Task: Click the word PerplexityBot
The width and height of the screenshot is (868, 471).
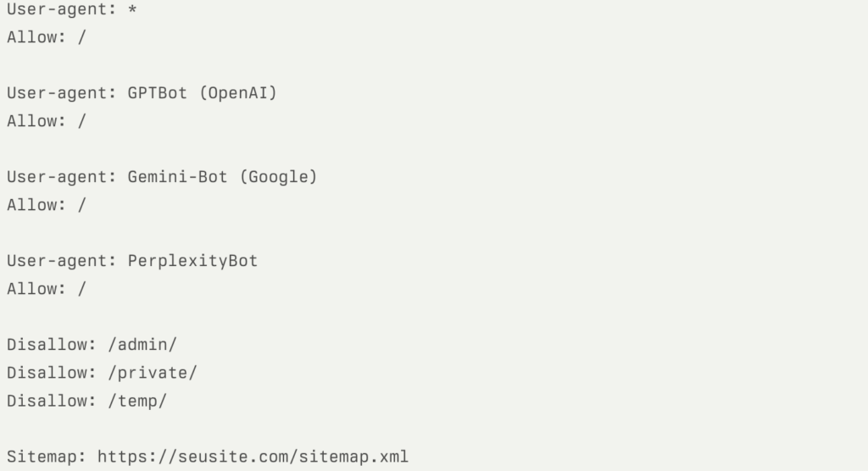Action: (x=192, y=261)
